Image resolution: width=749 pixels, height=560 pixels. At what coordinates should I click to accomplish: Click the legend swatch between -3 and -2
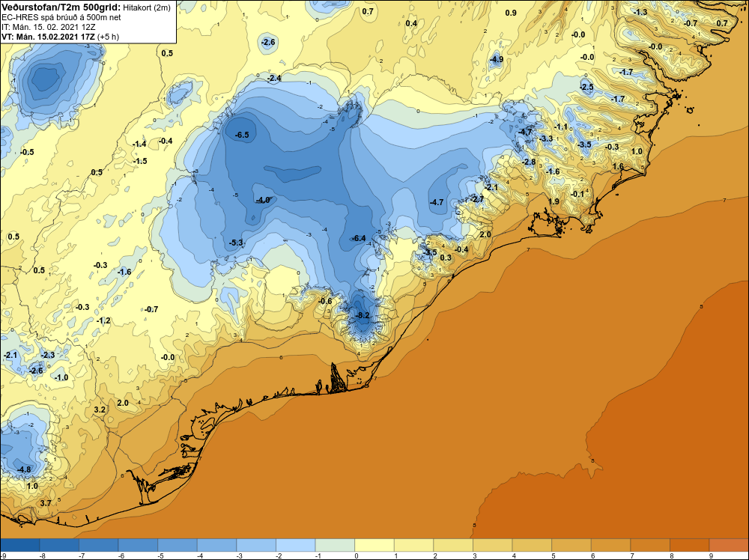coord(256,545)
